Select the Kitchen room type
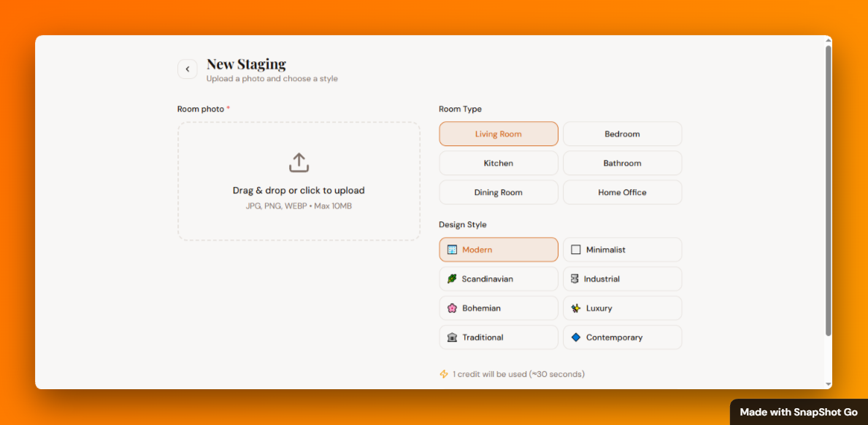The width and height of the screenshot is (868, 425). pos(498,163)
